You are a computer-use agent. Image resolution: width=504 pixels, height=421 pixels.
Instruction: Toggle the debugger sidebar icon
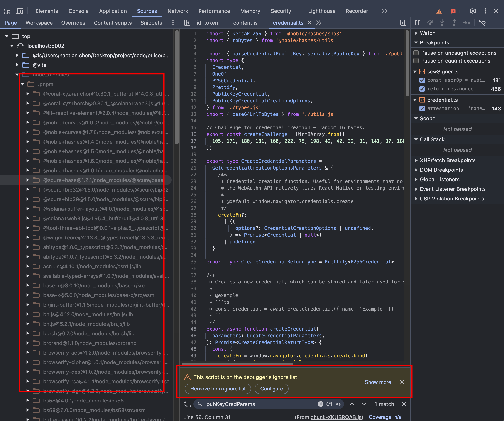(x=403, y=23)
